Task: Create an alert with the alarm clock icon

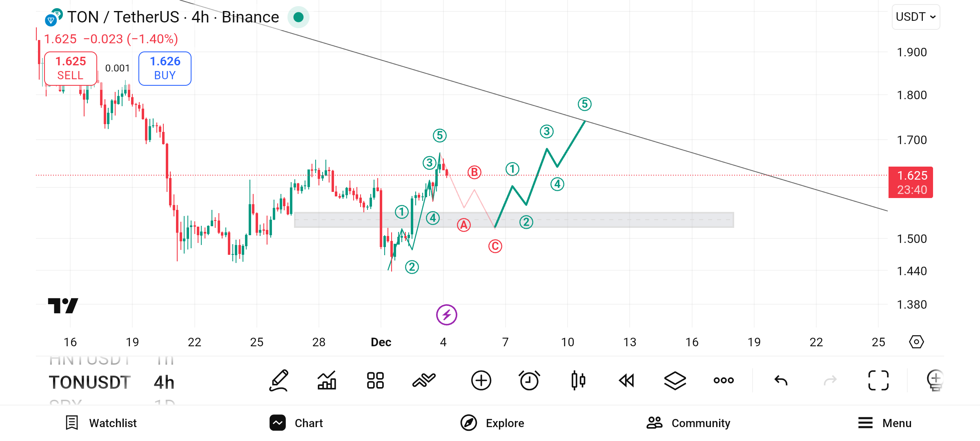Action: click(x=529, y=381)
